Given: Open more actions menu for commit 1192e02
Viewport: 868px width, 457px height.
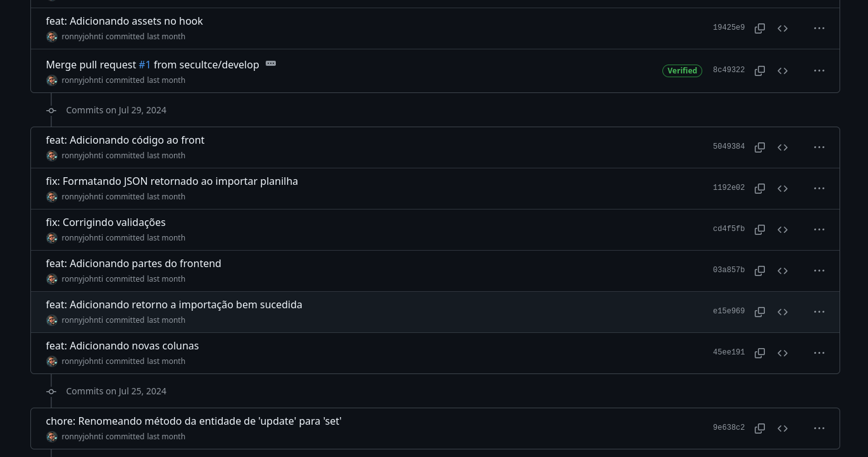Looking at the screenshot, I should click(x=819, y=189).
